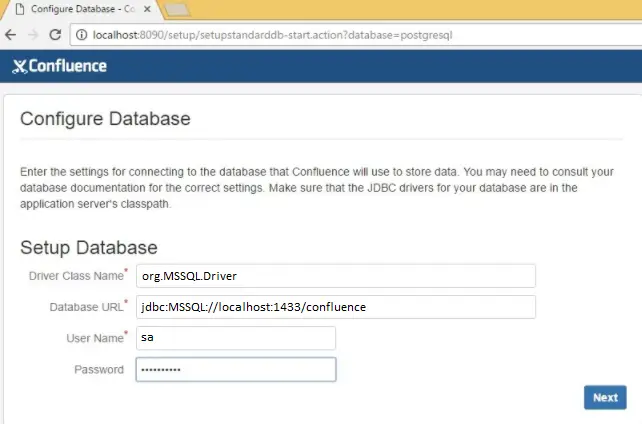The height and width of the screenshot is (424, 642).
Task: Reload the page with the refresh icon
Action: pos(55,34)
